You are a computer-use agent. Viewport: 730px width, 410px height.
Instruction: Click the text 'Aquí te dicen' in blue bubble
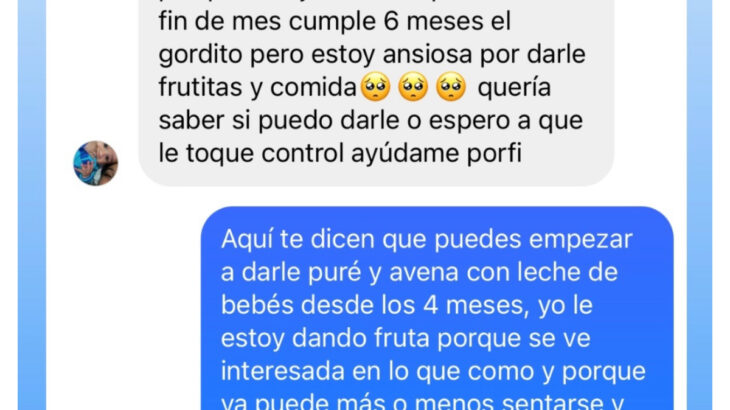point(298,239)
